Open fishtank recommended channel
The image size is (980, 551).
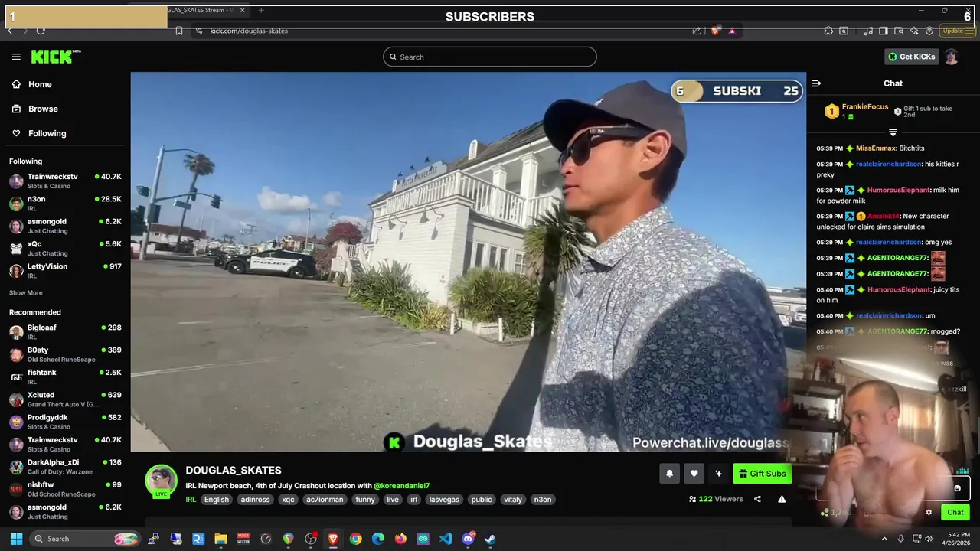click(65, 377)
